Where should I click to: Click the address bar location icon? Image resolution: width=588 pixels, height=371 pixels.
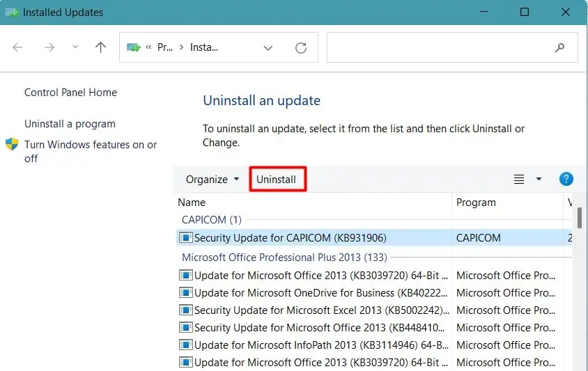tap(134, 47)
